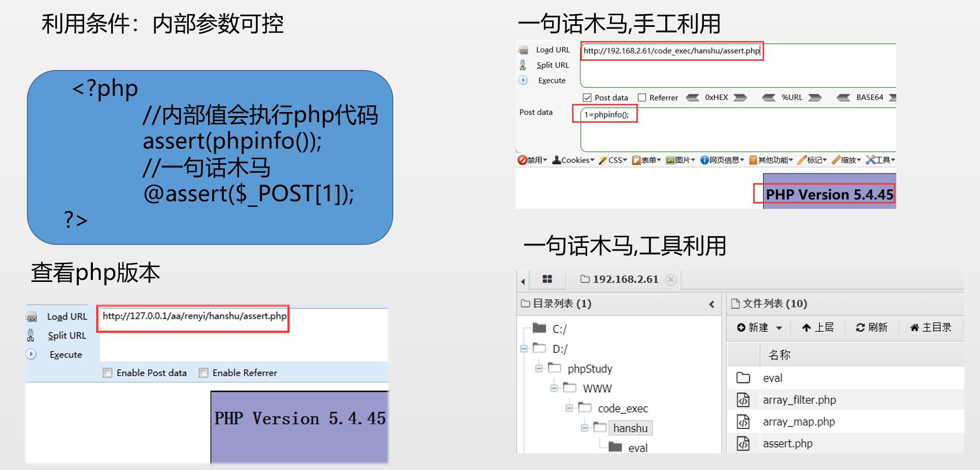
Task: Open the 新建 dropdown
Action: click(x=759, y=328)
